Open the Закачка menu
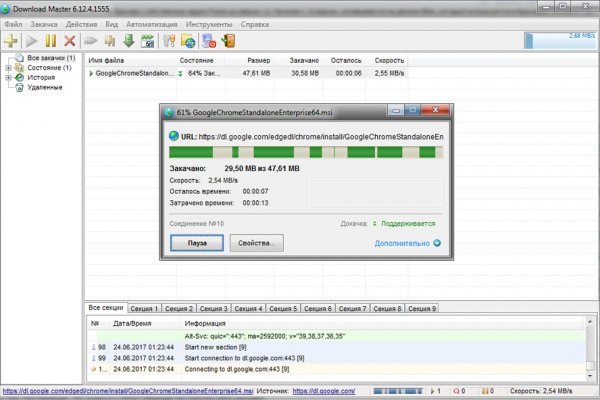The width and height of the screenshot is (600, 400). [x=44, y=24]
